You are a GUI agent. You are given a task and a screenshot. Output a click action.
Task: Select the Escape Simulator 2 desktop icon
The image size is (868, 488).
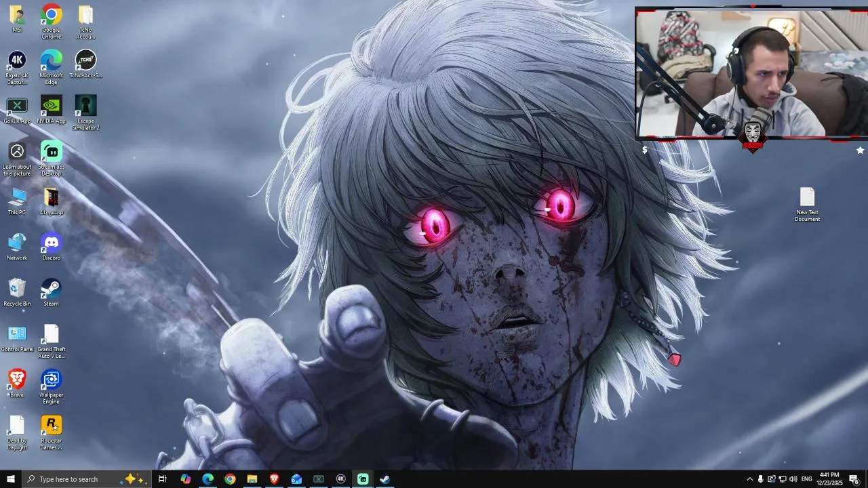85,113
